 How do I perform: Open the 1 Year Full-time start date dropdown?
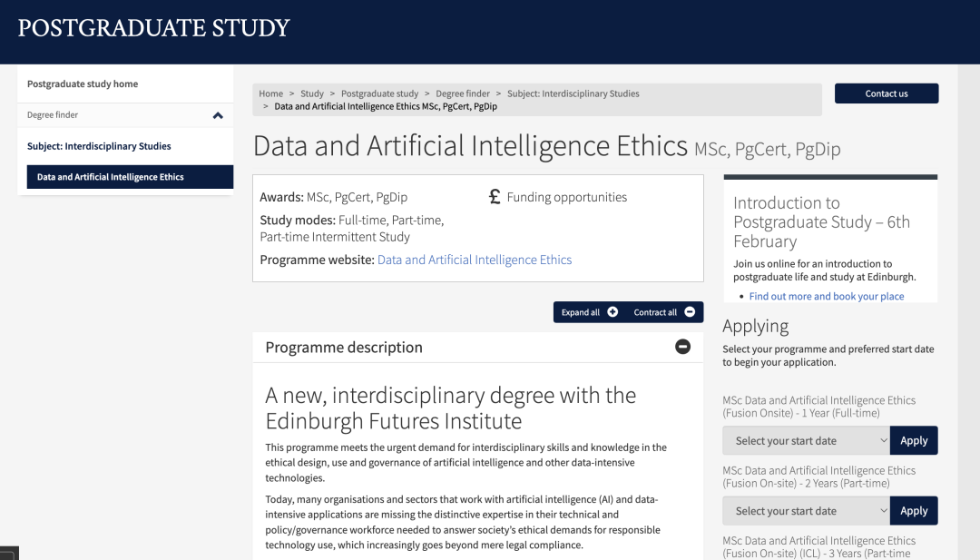[x=806, y=440]
